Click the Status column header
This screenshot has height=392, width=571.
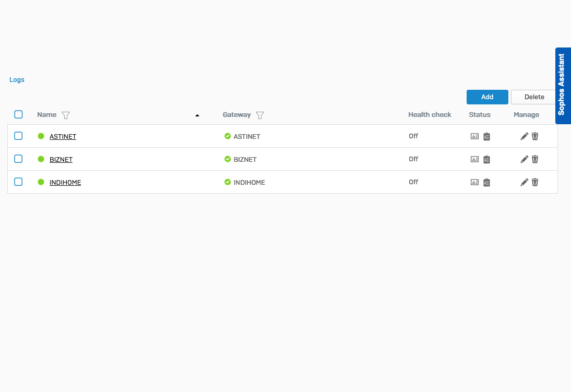click(x=480, y=115)
